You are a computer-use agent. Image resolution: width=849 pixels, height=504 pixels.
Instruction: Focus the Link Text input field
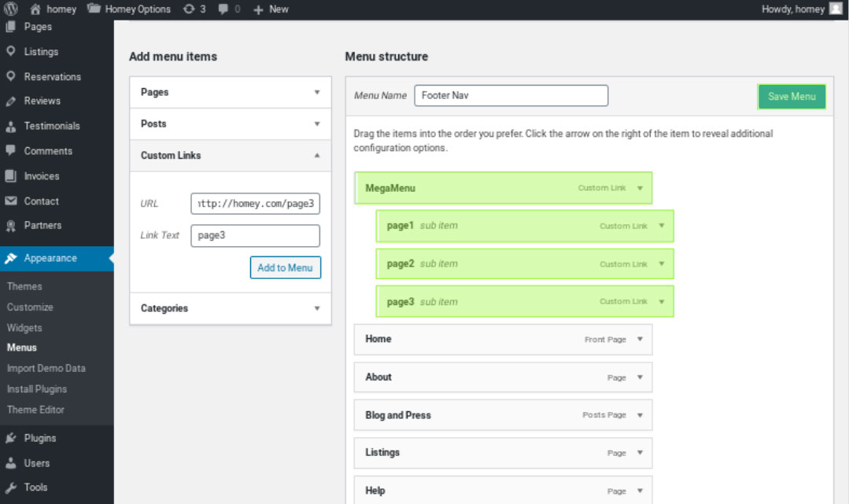pyautogui.click(x=255, y=236)
